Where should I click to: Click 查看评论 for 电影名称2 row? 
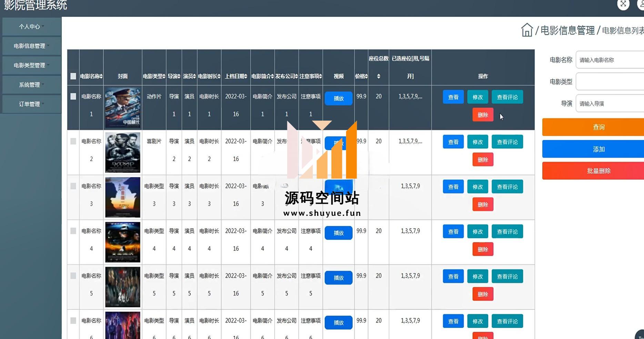pos(507,142)
